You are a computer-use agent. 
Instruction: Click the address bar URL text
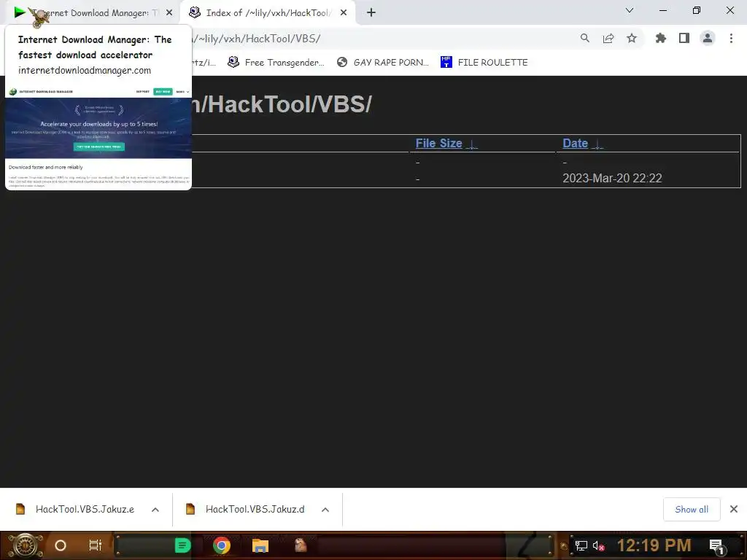tap(255, 39)
